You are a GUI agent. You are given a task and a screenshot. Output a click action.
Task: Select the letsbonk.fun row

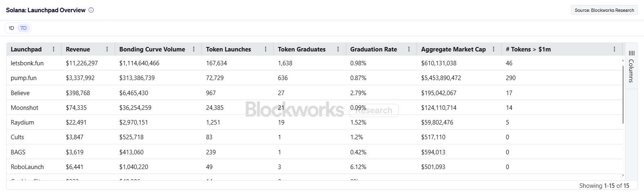point(27,63)
